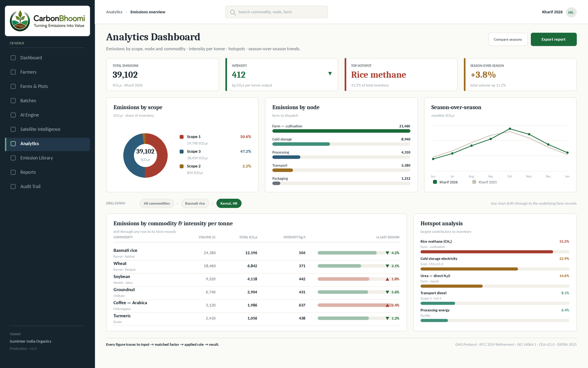This screenshot has height=368, width=588.
Task: Click the Export report button
Action: 554,39
